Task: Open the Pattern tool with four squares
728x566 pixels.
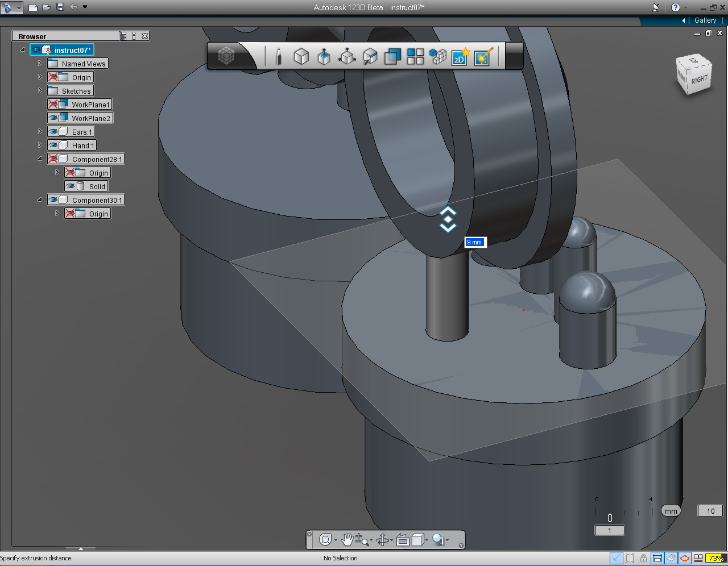Action: coord(416,56)
